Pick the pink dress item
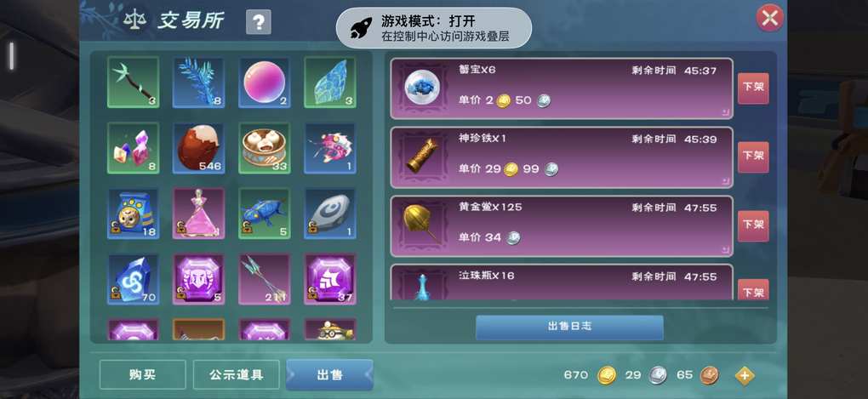Viewport: 868px width, 399px height. coord(198,213)
